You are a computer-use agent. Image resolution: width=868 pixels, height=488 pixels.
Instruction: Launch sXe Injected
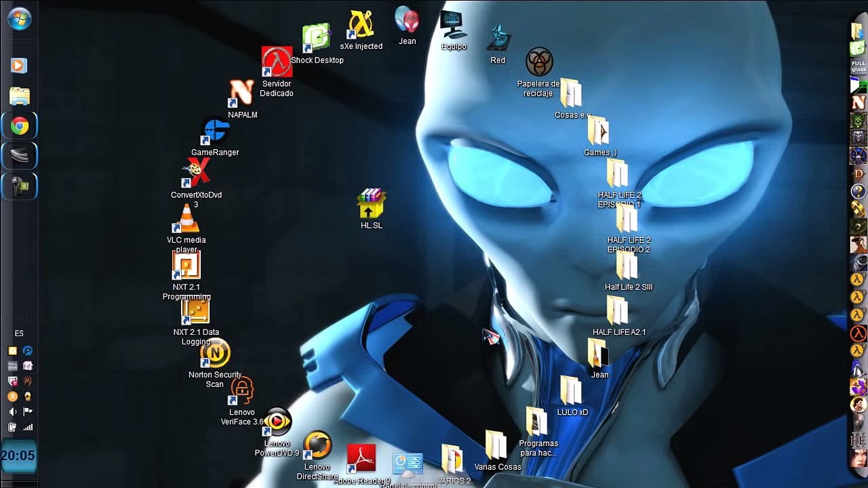361,25
